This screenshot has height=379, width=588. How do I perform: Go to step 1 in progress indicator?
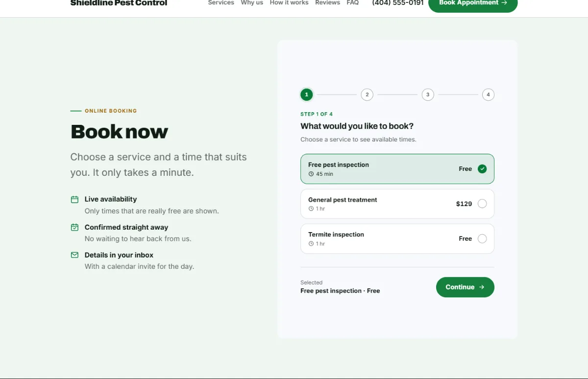pos(307,95)
